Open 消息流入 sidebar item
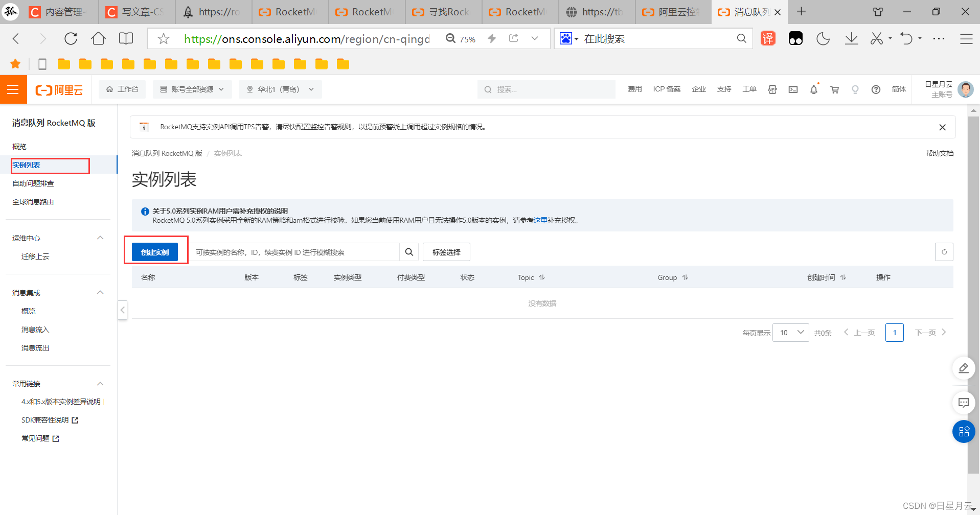980x515 pixels. click(35, 330)
